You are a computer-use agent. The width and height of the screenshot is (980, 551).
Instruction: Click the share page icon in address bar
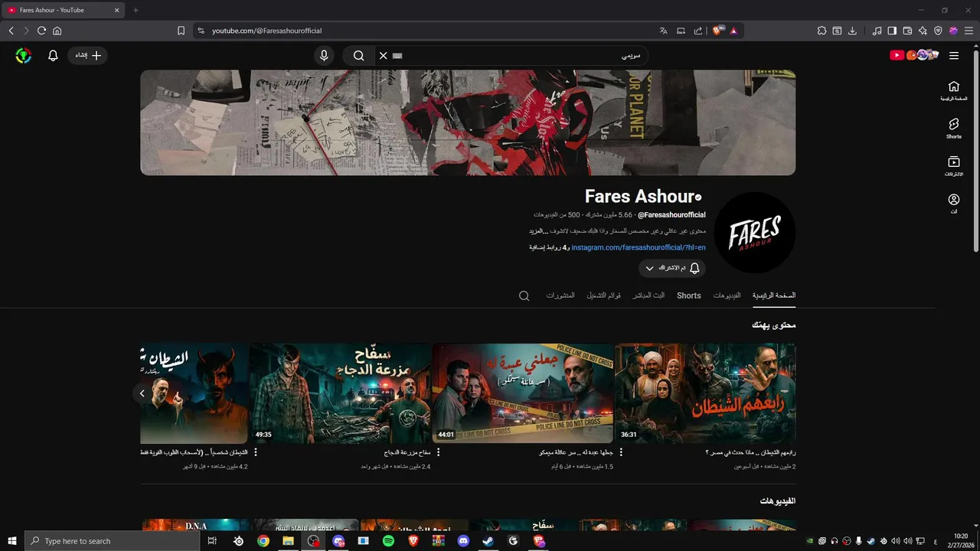click(x=698, y=31)
